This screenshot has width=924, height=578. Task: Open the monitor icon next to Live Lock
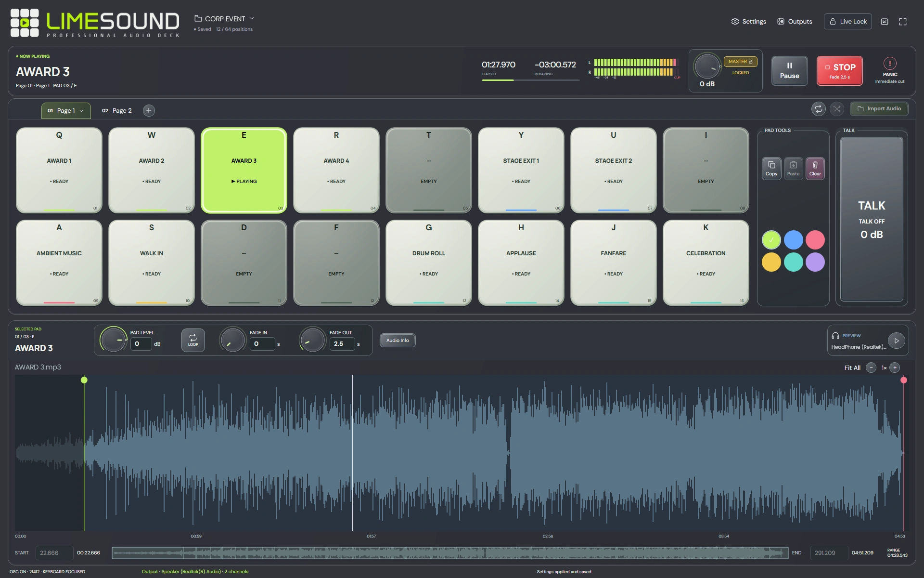coord(885,22)
